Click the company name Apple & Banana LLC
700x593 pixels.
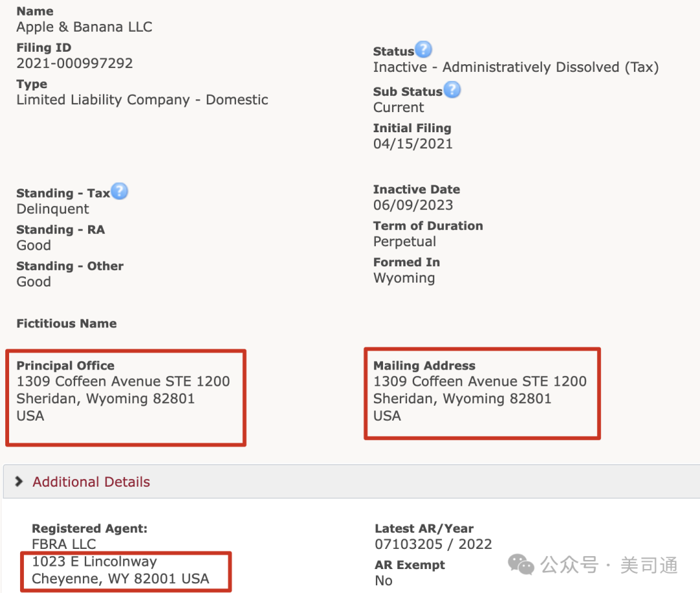[84, 27]
